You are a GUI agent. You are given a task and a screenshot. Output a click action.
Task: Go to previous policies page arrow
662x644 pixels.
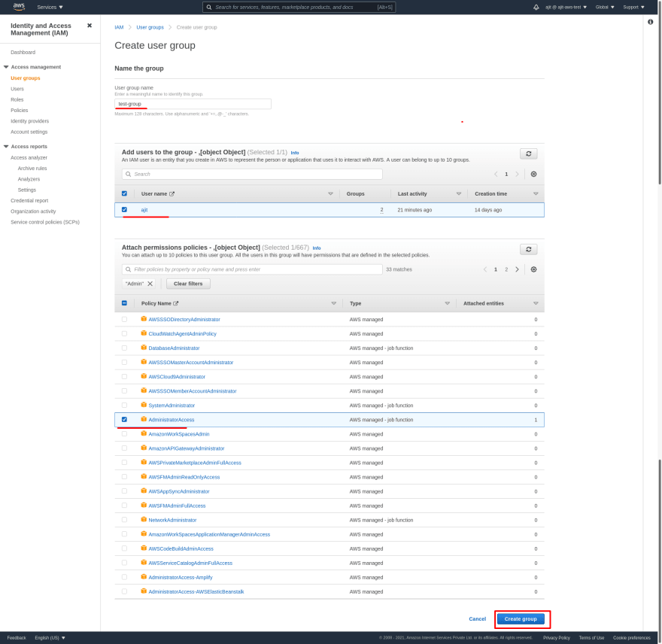coord(485,269)
